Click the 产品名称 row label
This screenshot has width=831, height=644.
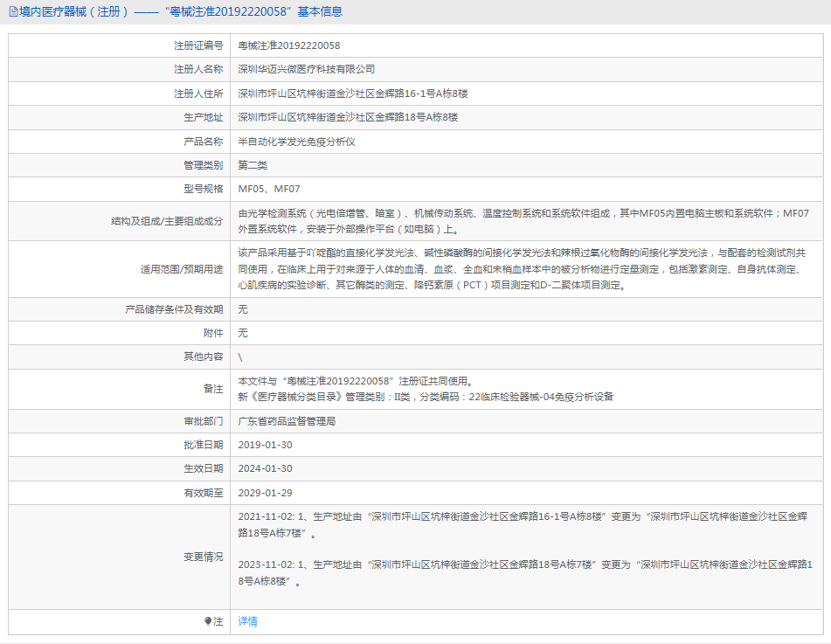[x=204, y=142]
